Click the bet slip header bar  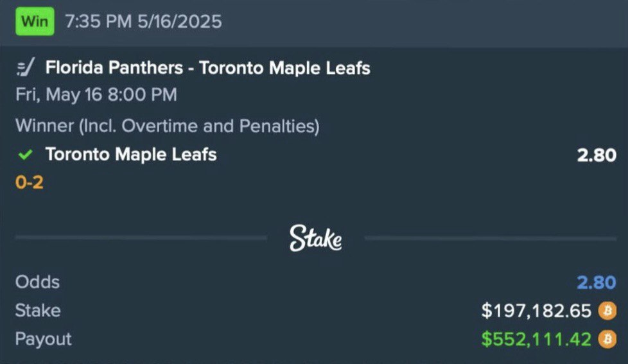click(314, 22)
